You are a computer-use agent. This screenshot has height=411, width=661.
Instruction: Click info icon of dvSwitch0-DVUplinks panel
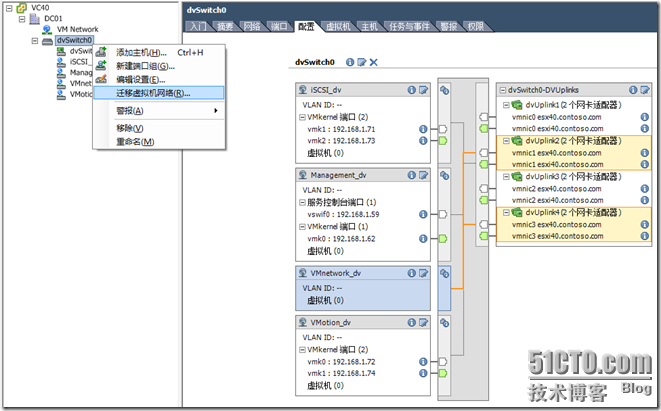(x=633, y=90)
